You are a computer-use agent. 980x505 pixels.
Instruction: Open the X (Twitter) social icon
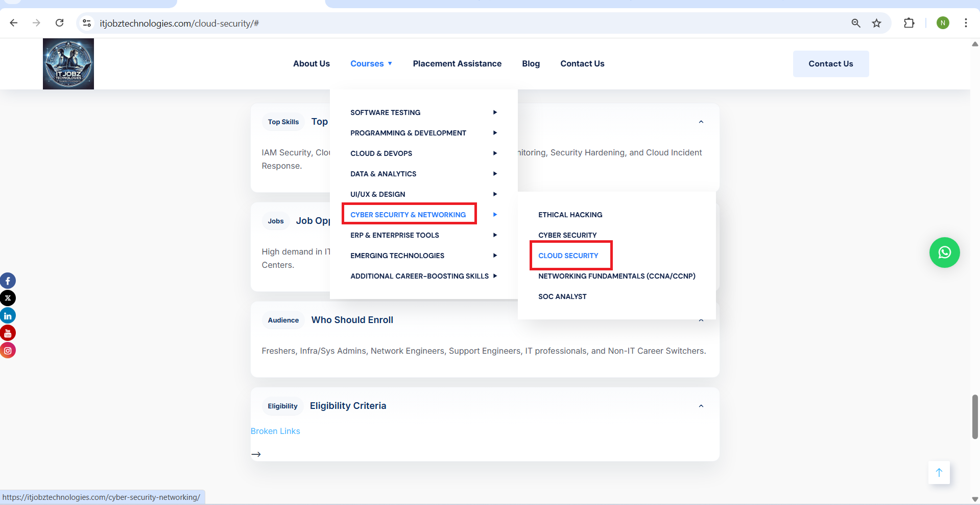pos(8,298)
